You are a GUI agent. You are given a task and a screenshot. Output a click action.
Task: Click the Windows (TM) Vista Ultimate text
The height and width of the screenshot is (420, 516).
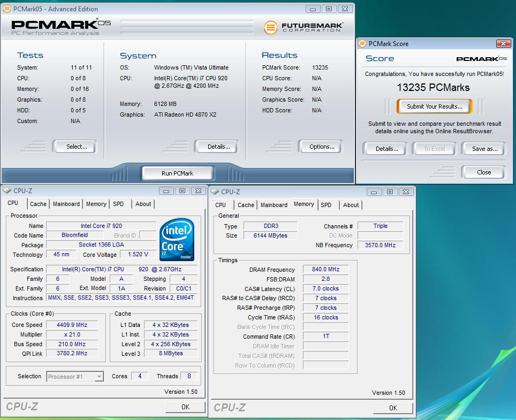coord(191,67)
